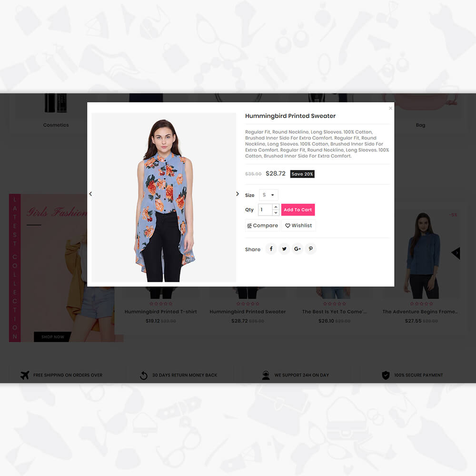This screenshot has height=476, width=476.
Task: Increase quantity with up arrow
Action: coord(276,207)
